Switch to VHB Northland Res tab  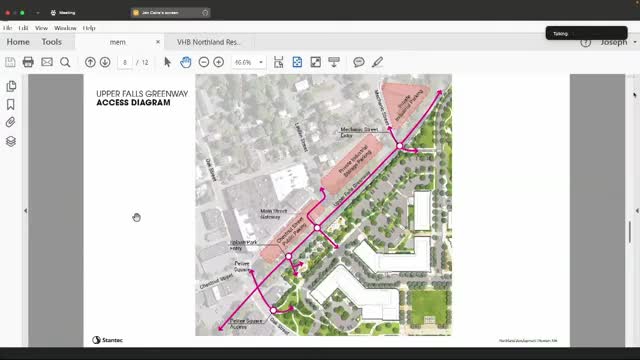tap(209, 42)
